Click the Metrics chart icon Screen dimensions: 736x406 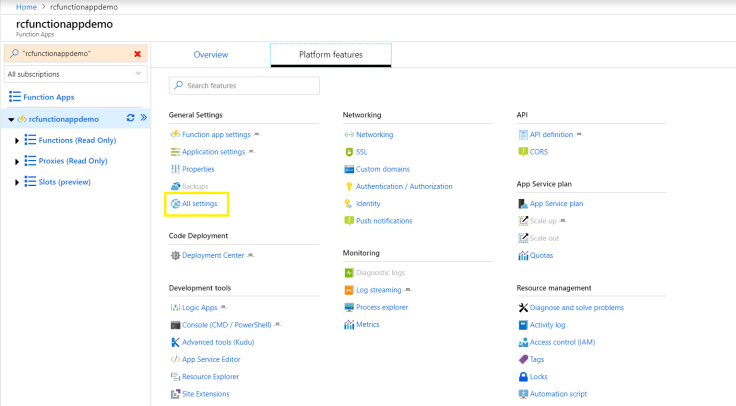(349, 325)
